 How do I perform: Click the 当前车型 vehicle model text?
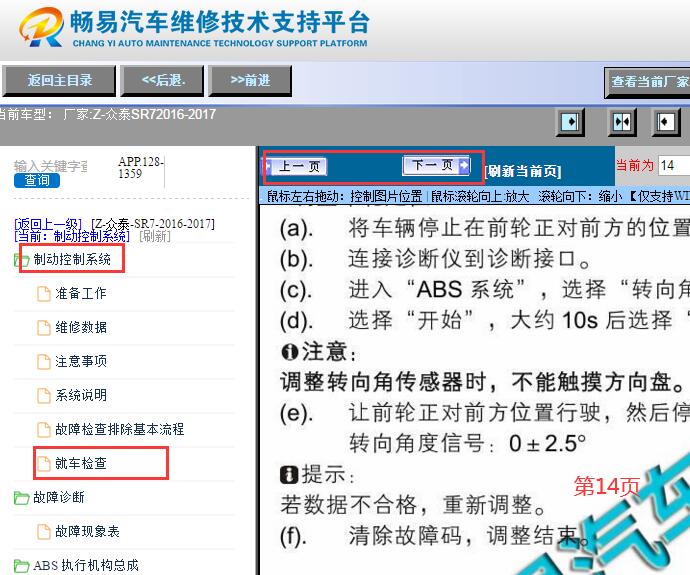[107, 114]
